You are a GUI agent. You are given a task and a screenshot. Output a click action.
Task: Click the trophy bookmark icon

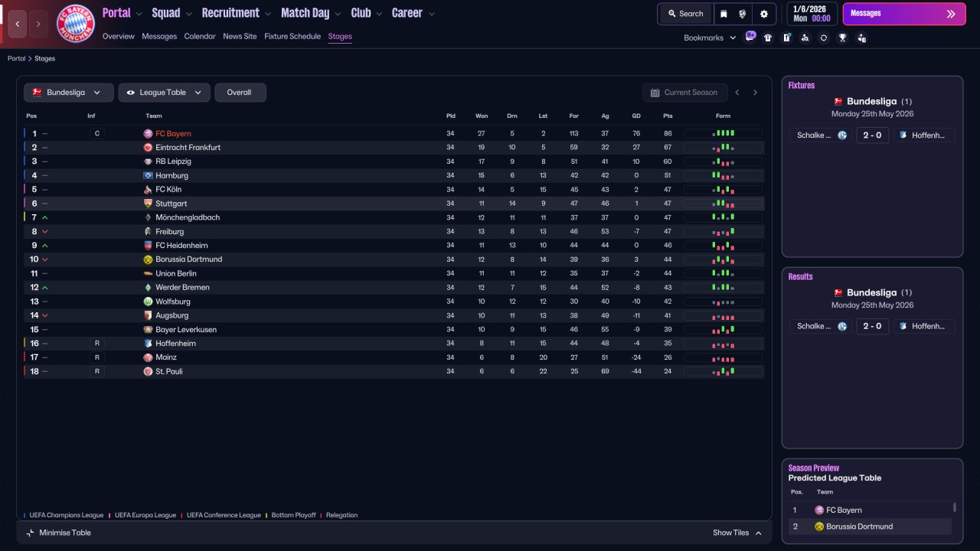coord(843,37)
